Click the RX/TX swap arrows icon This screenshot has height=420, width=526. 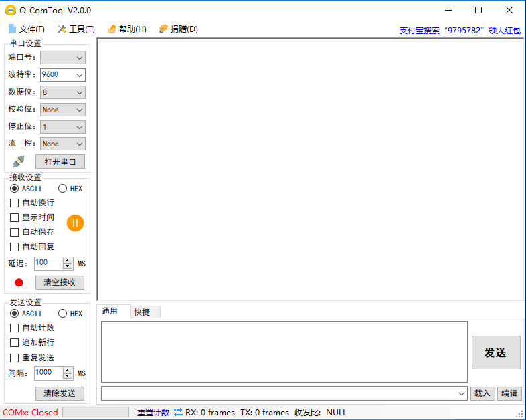178,412
